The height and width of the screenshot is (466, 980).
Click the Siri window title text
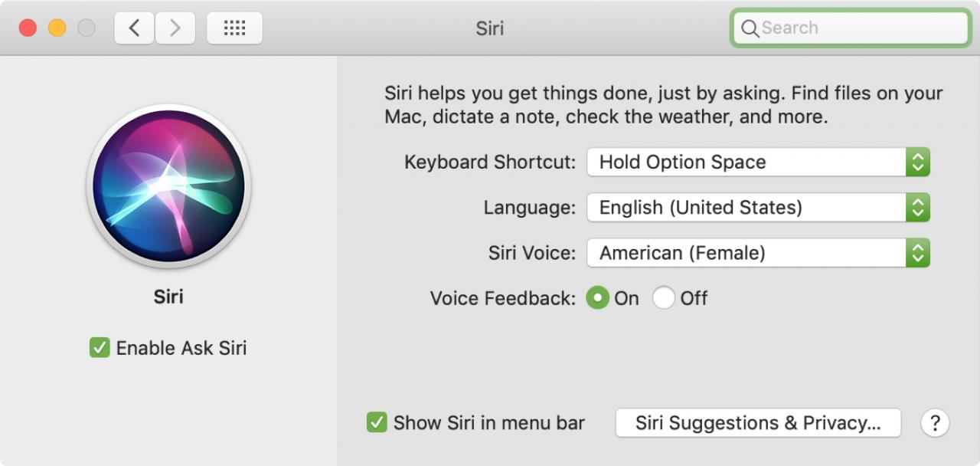[490, 28]
